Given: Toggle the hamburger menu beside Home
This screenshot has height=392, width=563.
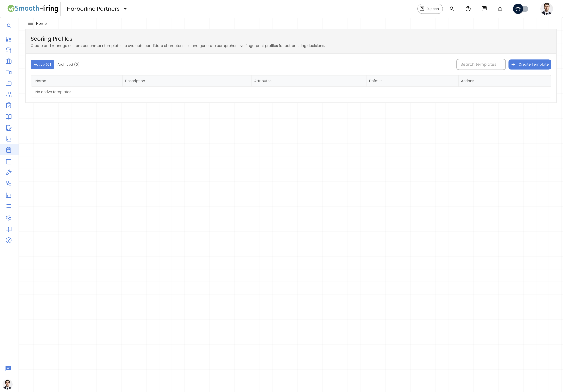Looking at the screenshot, I should coord(30,24).
